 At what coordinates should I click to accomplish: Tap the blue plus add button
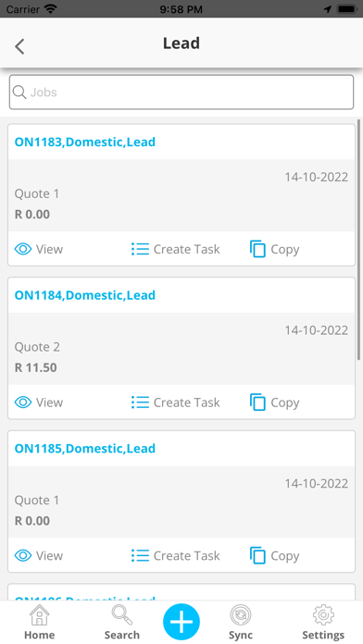(x=181, y=622)
